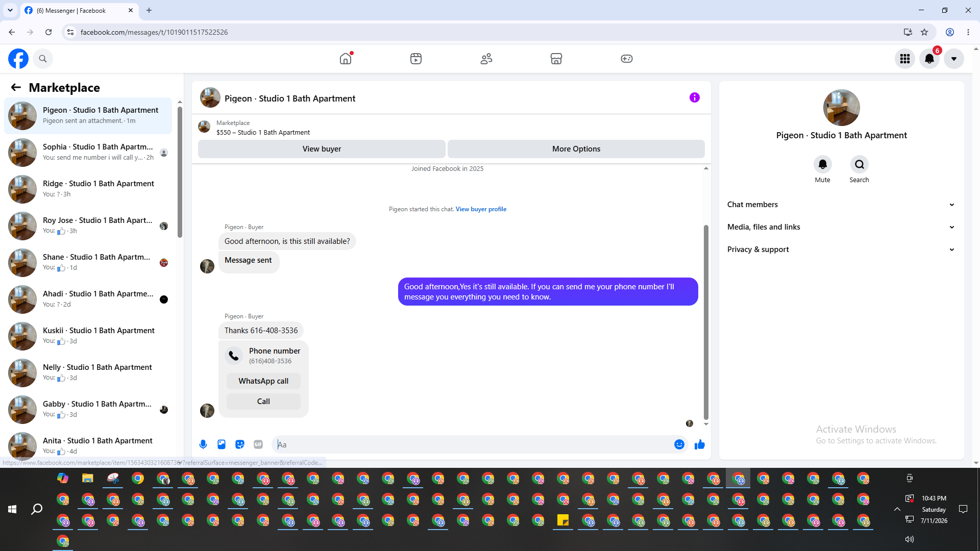The image size is (980, 551).
Task: Click the WhatsApp call button
Action: click(x=263, y=381)
